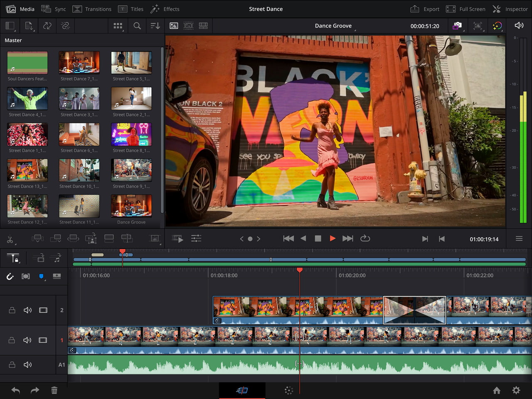Undo the last edit
Screen dimensions: 532x399
[x=15, y=390]
